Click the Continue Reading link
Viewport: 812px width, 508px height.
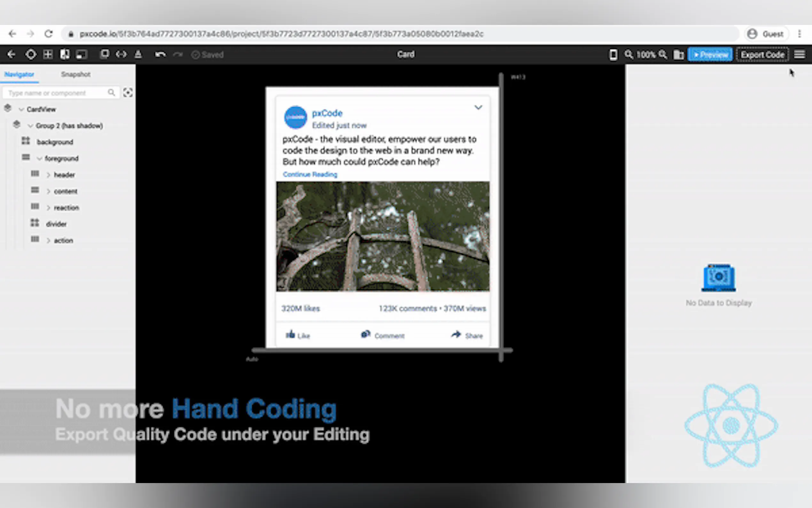coord(310,174)
